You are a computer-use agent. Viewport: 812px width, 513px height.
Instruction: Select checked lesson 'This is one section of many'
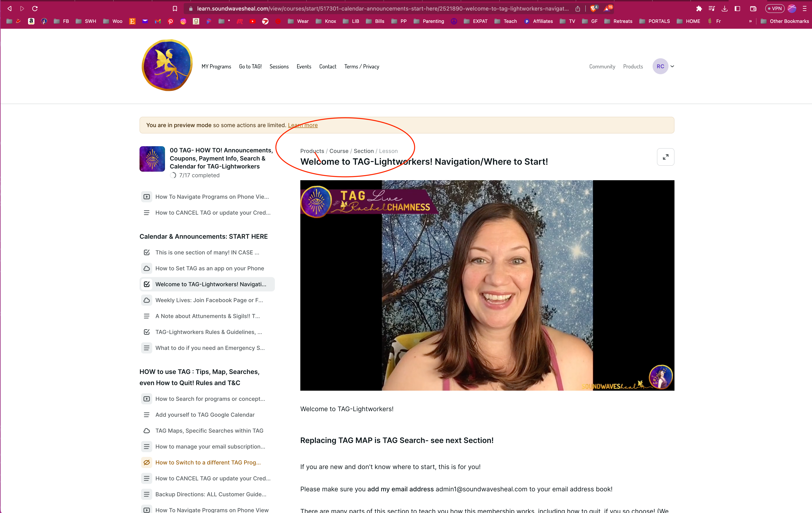click(207, 252)
